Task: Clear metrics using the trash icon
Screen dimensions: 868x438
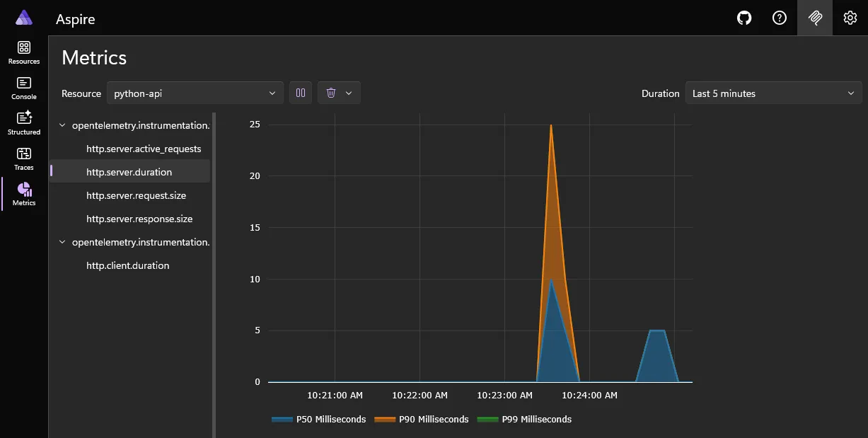Action: tap(331, 92)
